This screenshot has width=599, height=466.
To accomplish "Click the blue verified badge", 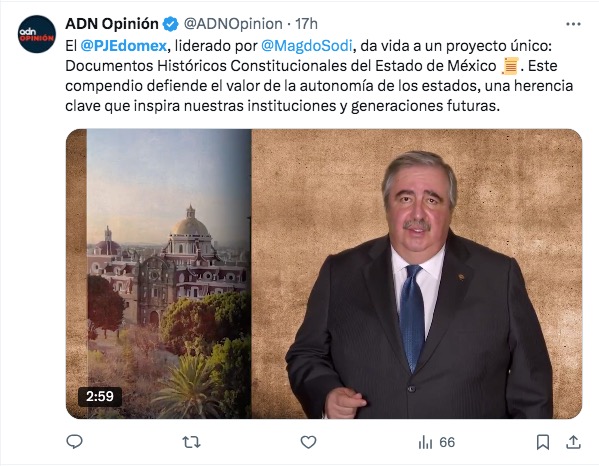I will coord(170,24).
